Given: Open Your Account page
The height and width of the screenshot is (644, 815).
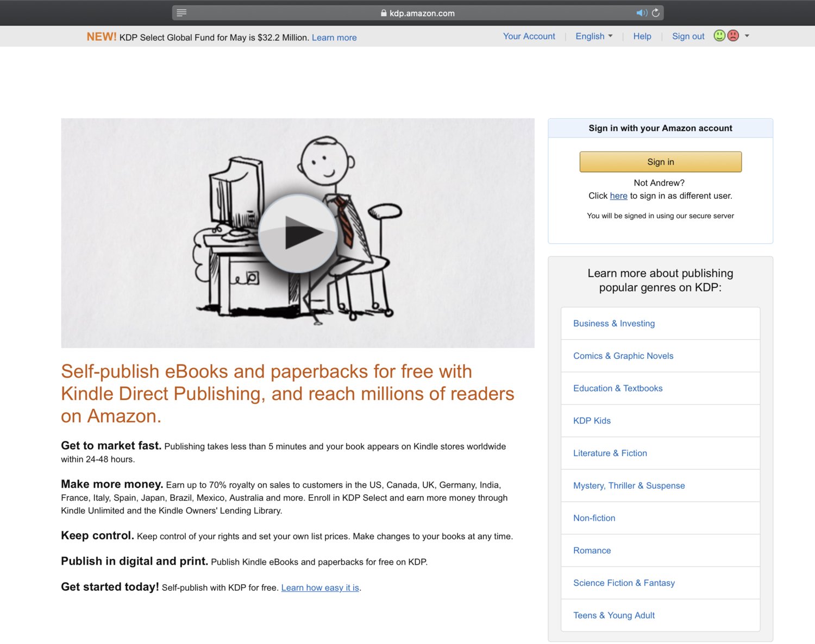Looking at the screenshot, I should (529, 36).
